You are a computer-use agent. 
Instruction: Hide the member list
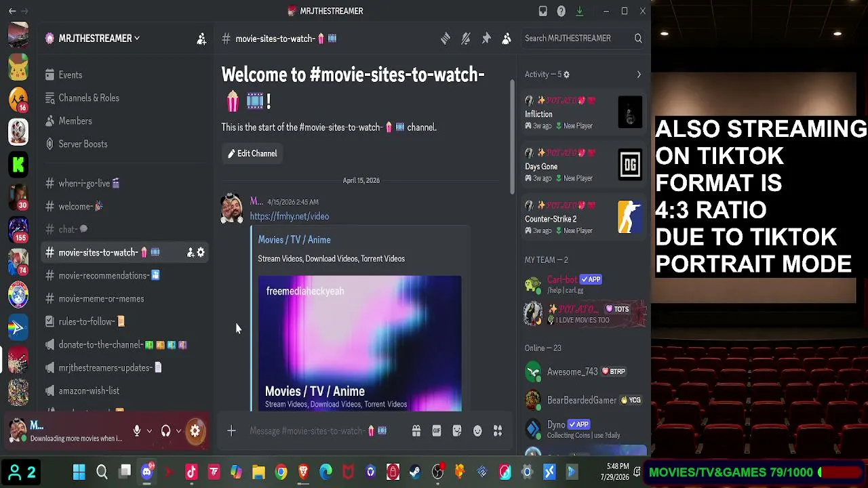pyautogui.click(x=507, y=39)
